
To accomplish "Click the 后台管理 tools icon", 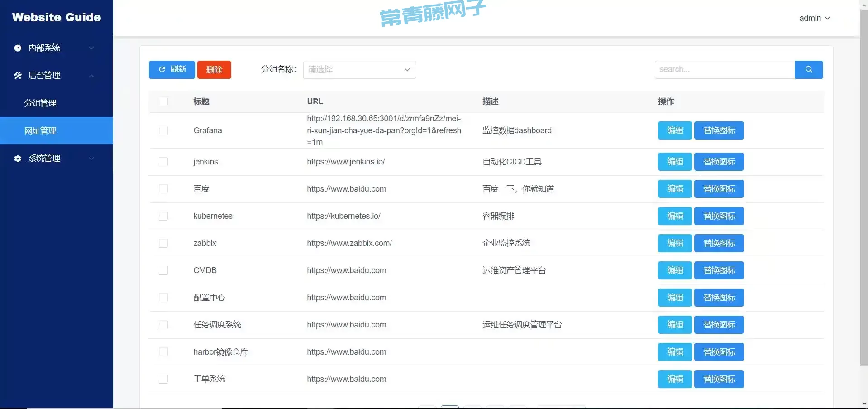I will pos(18,76).
